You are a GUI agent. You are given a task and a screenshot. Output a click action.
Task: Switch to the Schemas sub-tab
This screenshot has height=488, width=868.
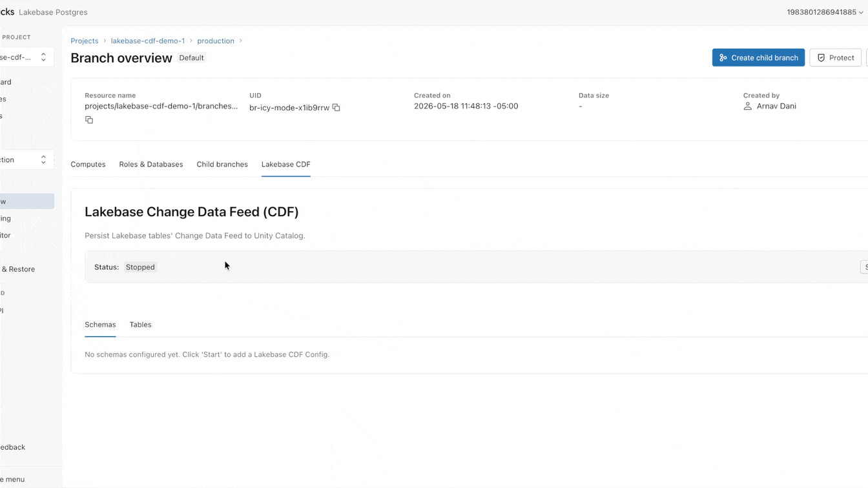tap(100, 325)
